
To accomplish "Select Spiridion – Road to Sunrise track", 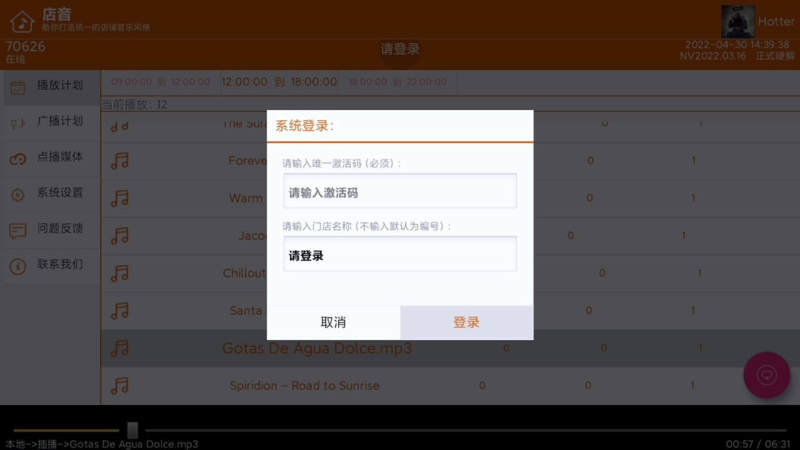I will (x=304, y=386).
